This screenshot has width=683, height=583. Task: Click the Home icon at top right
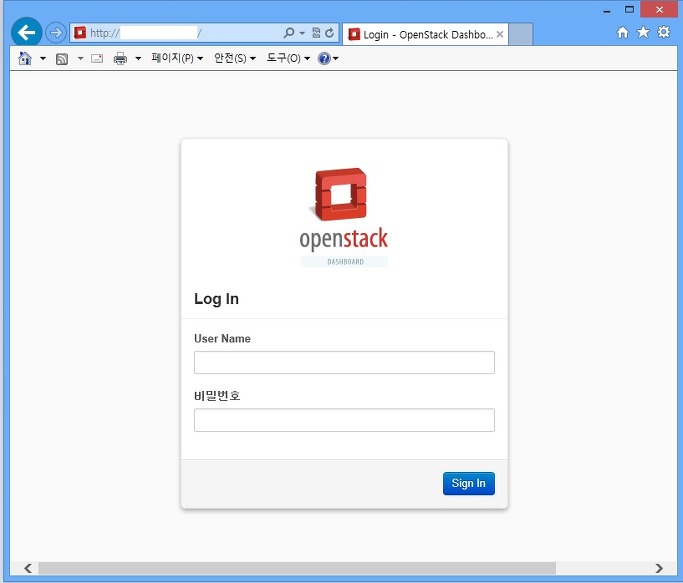tap(623, 32)
